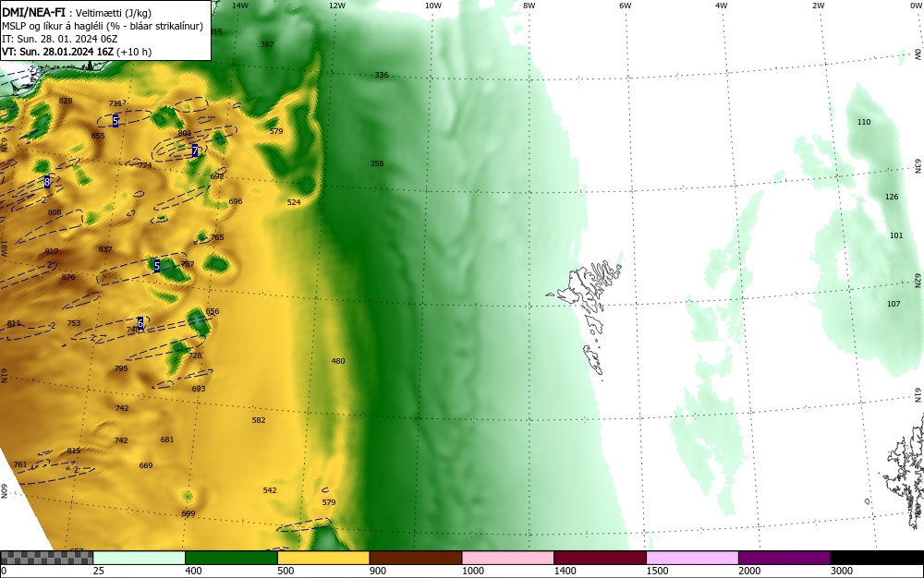924x578 pixels.
Task: Click the brown 900–1000 legend swatch
Action: 416,558
